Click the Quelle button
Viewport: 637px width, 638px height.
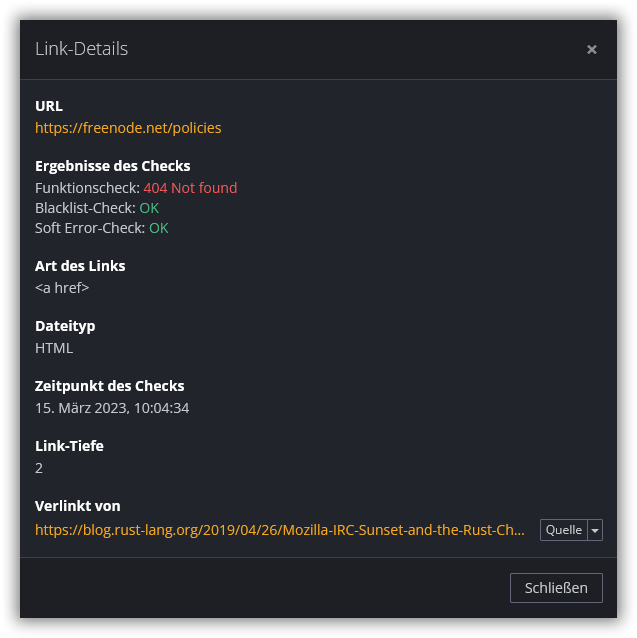[x=563, y=530]
